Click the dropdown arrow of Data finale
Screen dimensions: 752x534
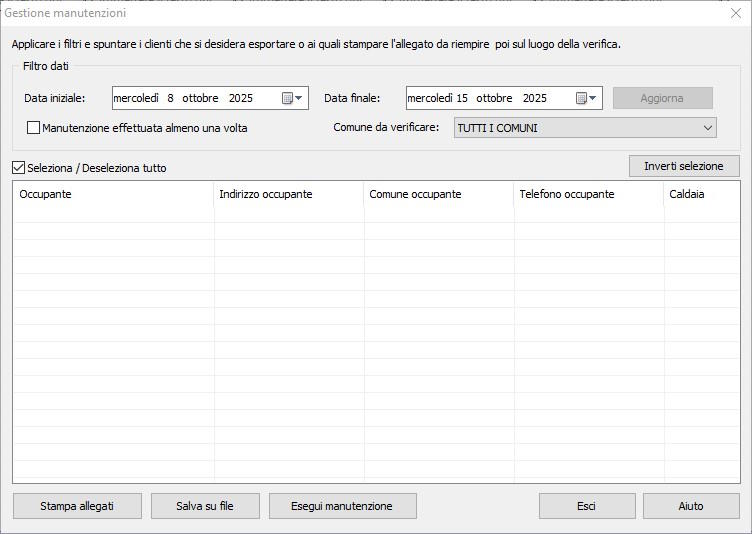tap(593, 98)
